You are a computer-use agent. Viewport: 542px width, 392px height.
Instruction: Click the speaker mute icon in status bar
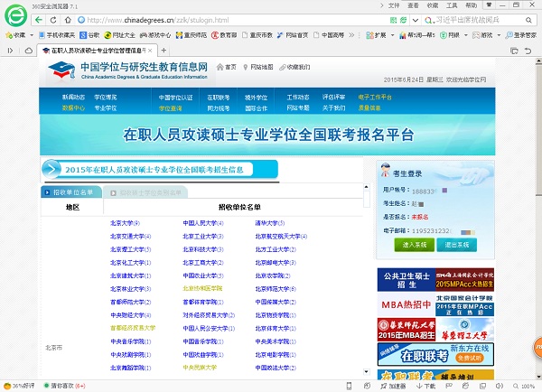click(500, 386)
